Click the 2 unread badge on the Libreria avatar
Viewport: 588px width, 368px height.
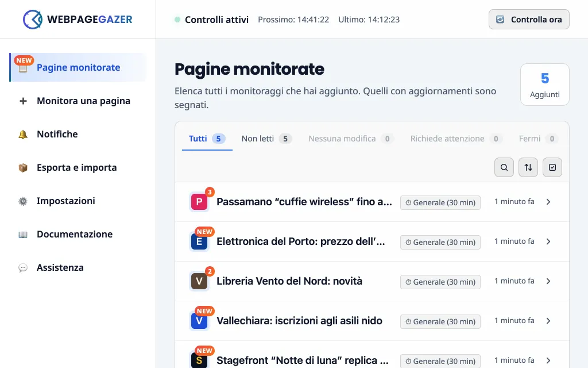point(210,271)
